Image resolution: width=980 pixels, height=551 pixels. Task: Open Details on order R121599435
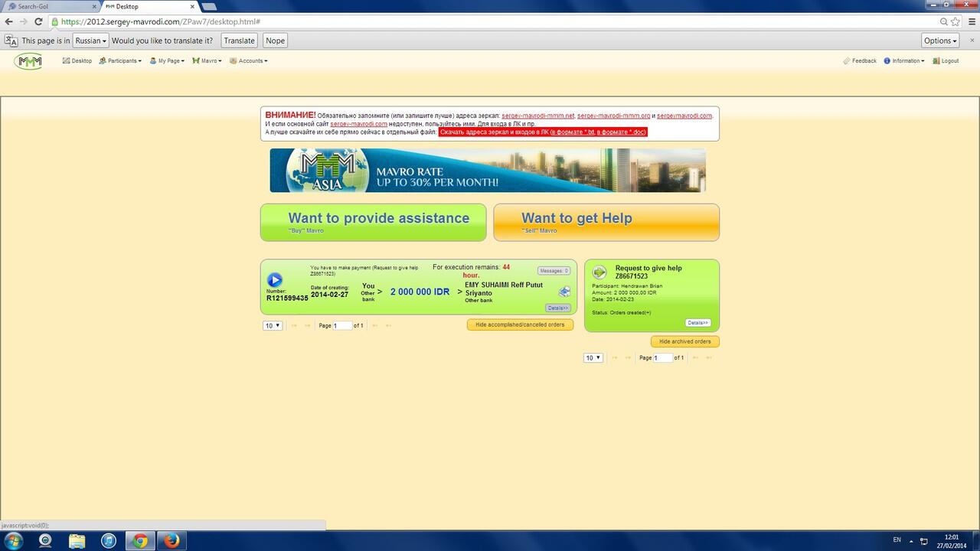(558, 308)
